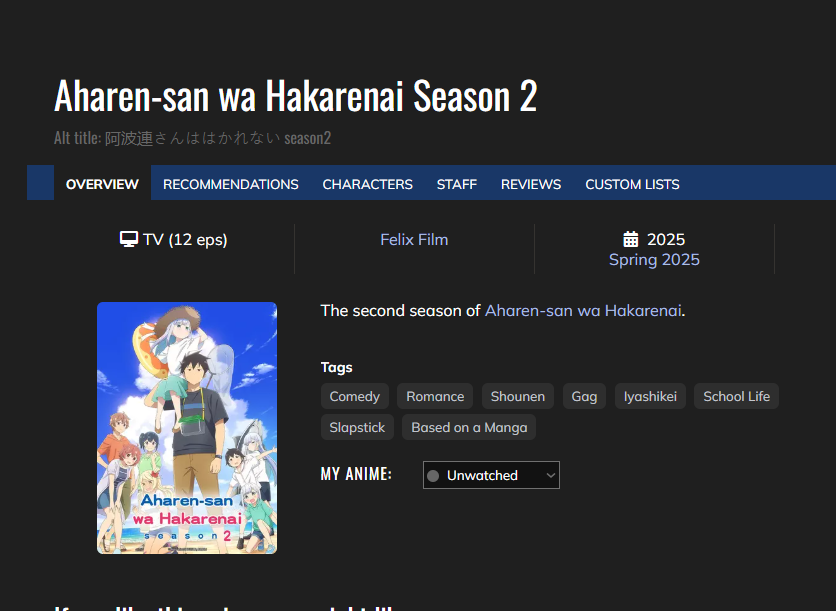The width and height of the screenshot is (836, 611).
Task: Click the calendar icon beside 2025
Action: [x=631, y=239]
